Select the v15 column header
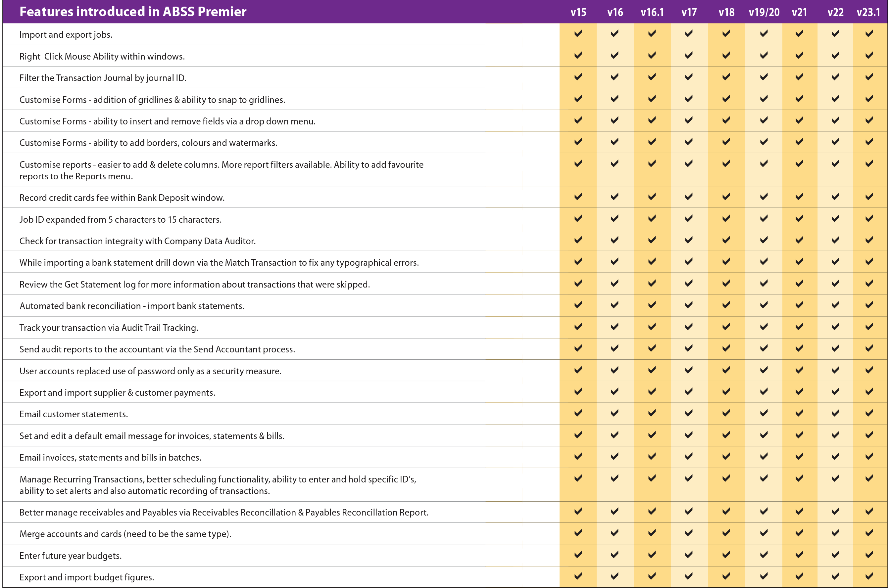 click(578, 12)
